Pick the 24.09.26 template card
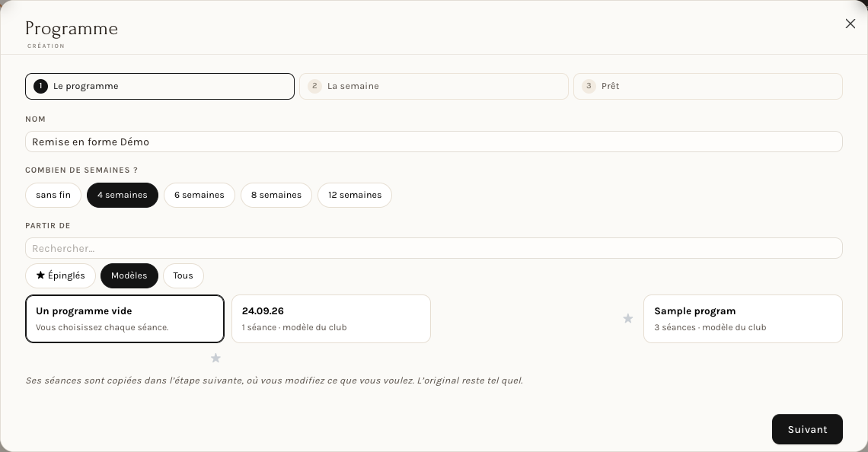This screenshot has width=868, height=452. tap(331, 319)
